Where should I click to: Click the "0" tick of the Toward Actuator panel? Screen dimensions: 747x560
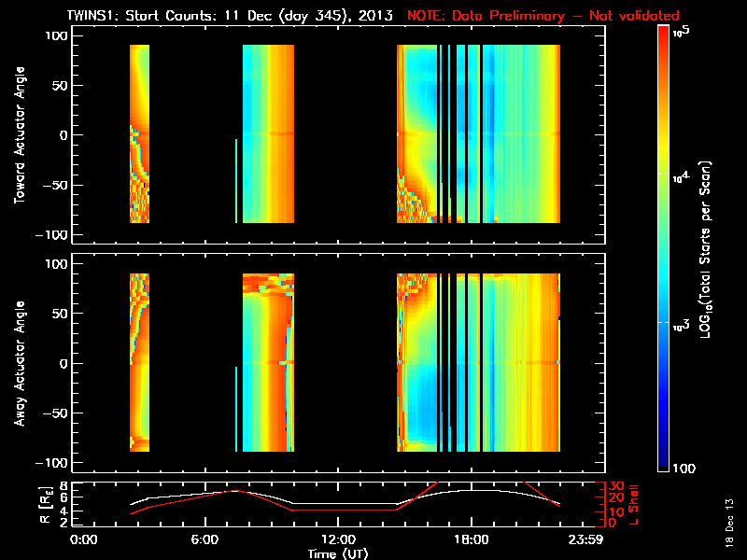[63, 135]
